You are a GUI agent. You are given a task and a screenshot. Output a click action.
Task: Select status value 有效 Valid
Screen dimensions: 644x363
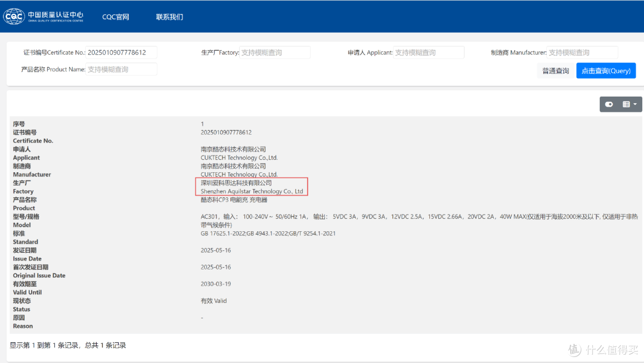click(213, 300)
